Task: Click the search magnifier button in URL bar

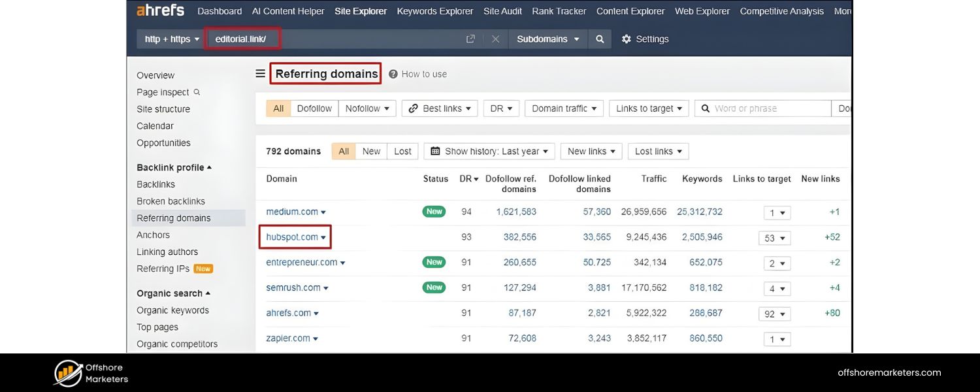Action: click(x=600, y=39)
